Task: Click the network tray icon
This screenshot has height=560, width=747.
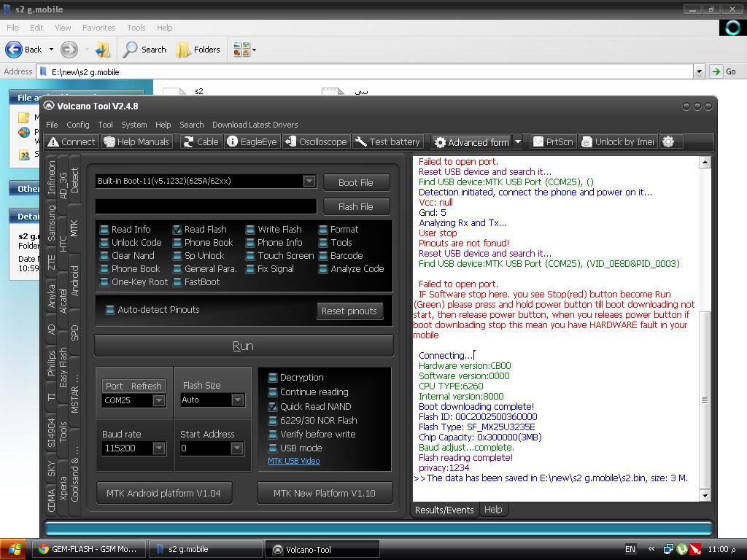Action: [x=668, y=550]
